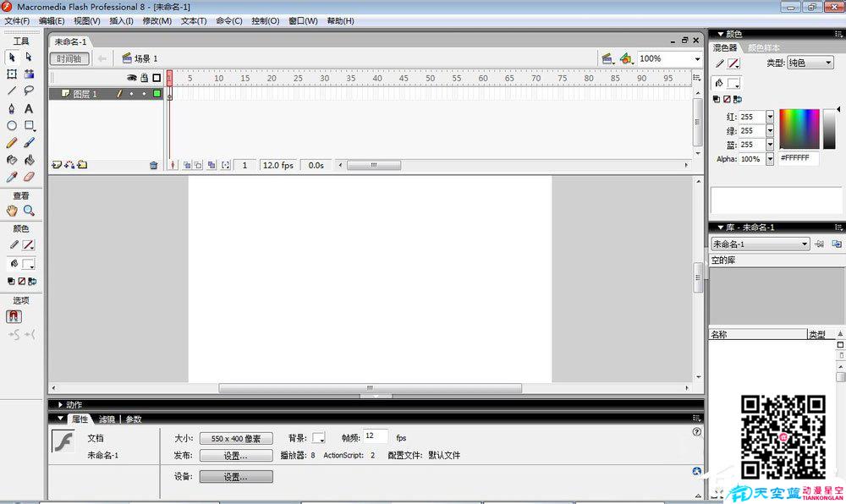Select the Free Transform tool
Screen dimensions: 846x504
[x=12, y=74]
